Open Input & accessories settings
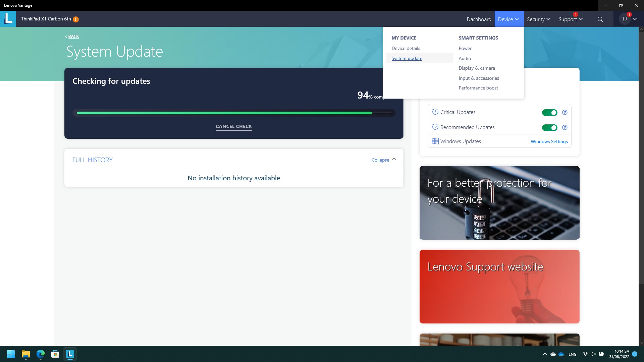The image size is (644, 362). coord(479,78)
